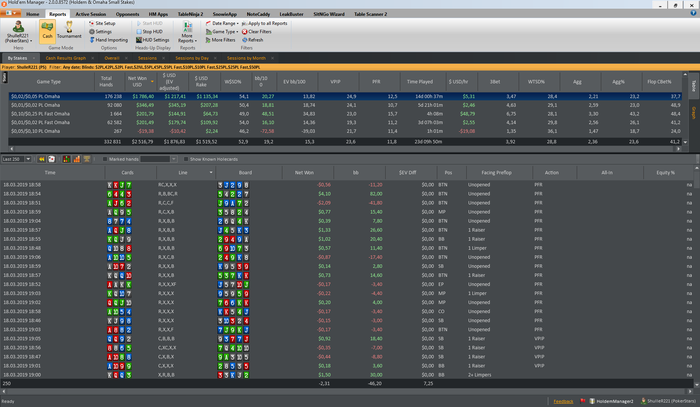Select the hand at 18.03.2019 19:06
The width and height of the screenshot is (700, 407).
click(x=347, y=257)
